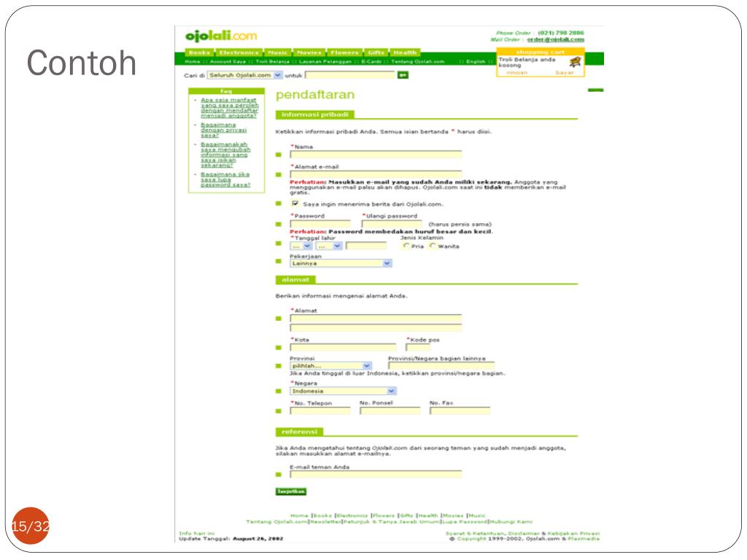
Task: Select the Wanita radio button
Action: (433, 246)
